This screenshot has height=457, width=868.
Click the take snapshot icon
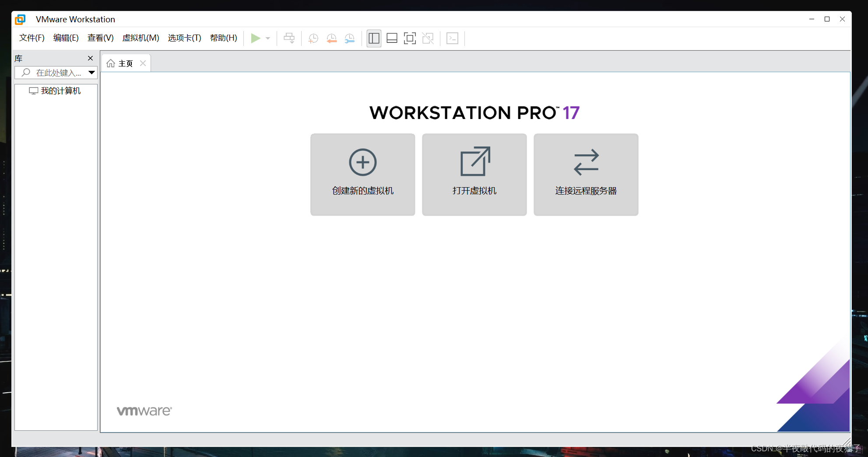pyautogui.click(x=313, y=38)
